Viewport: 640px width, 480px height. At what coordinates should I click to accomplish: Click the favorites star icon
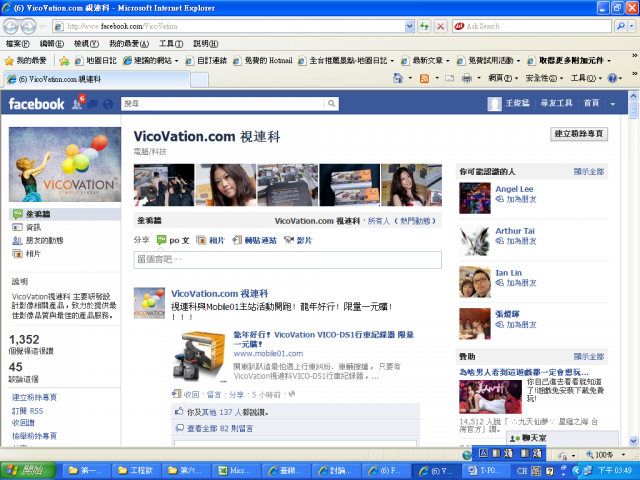point(9,61)
